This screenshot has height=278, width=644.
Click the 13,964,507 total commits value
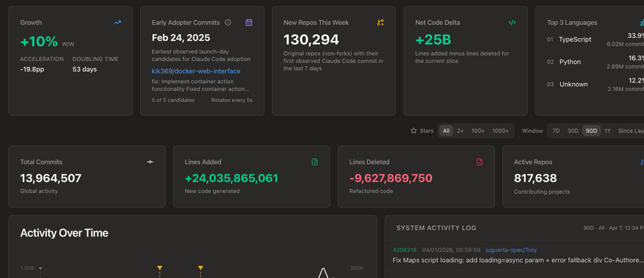[x=50, y=178]
